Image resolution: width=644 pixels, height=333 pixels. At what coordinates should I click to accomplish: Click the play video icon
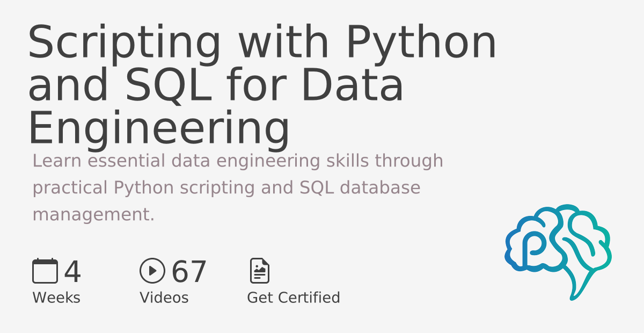pyautogui.click(x=152, y=271)
